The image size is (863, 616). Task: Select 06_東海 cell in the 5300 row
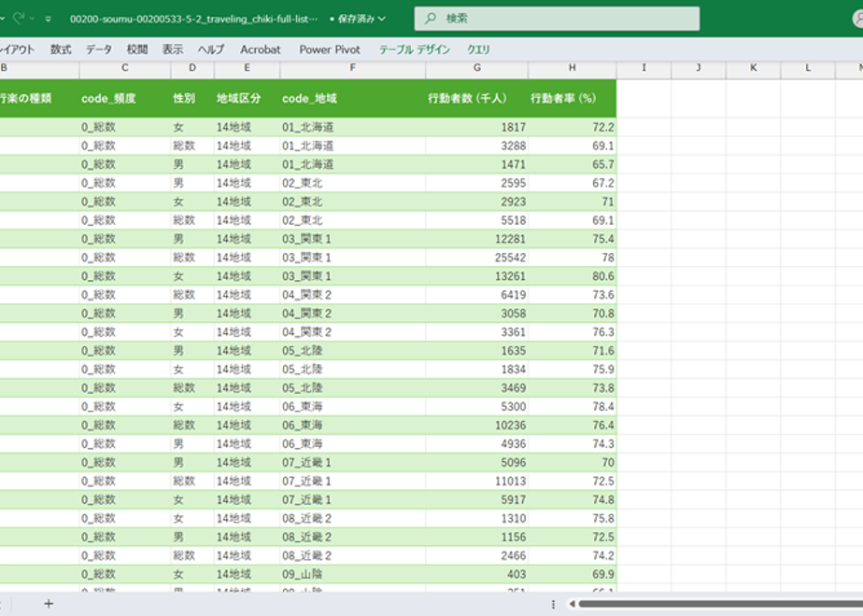(x=352, y=406)
